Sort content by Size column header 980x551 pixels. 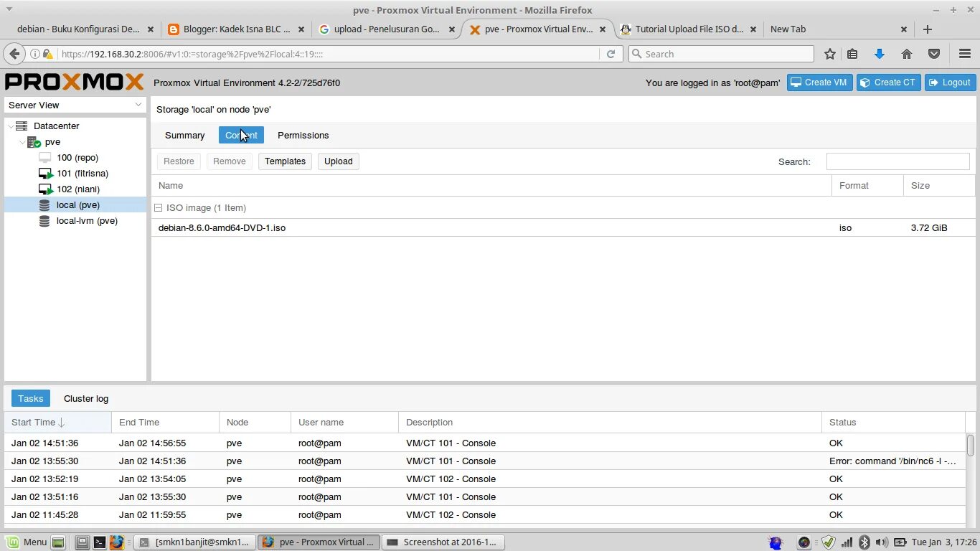939,186
